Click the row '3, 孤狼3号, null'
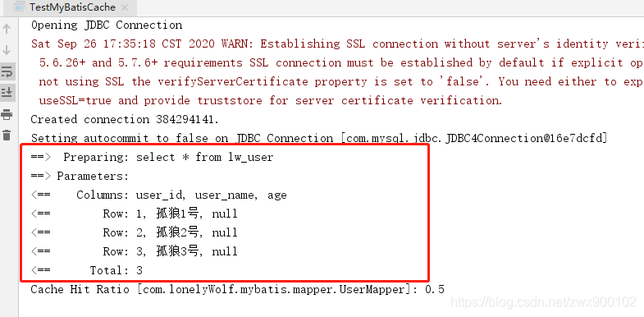Viewport: 644px width, 317px height. pos(135,251)
